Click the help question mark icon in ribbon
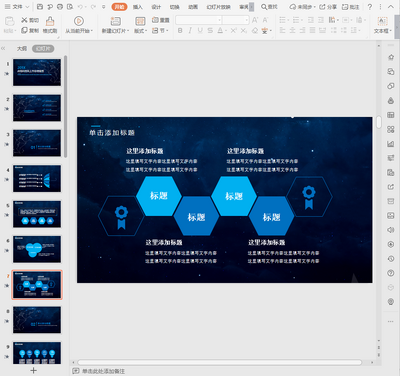 point(370,7)
